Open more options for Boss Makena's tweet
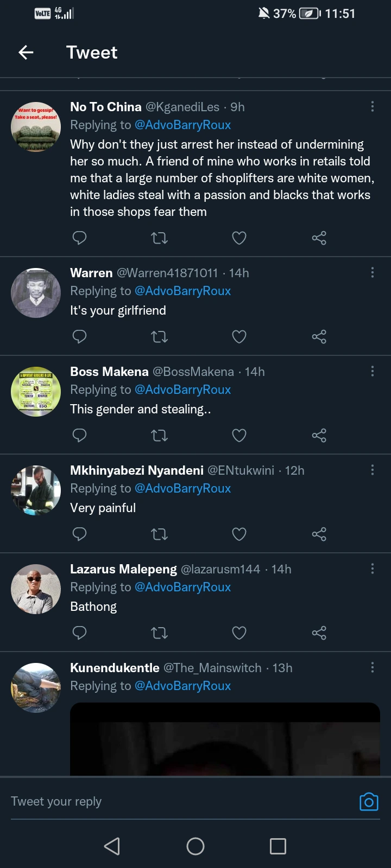The height and width of the screenshot is (868, 391). coord(373,371)
